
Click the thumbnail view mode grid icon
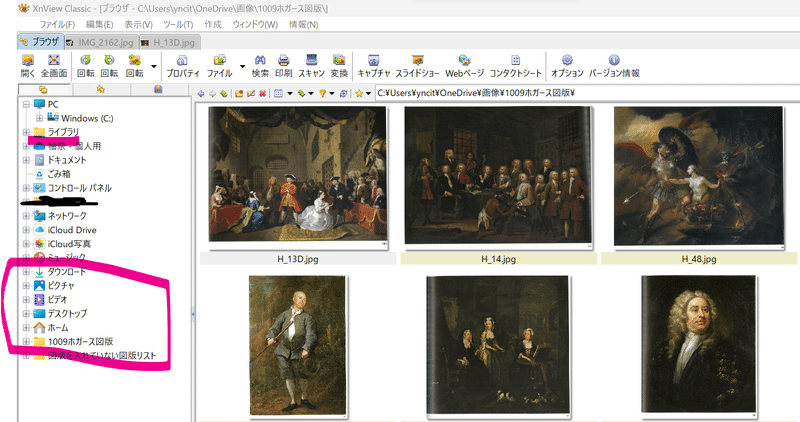click(278, 93)
